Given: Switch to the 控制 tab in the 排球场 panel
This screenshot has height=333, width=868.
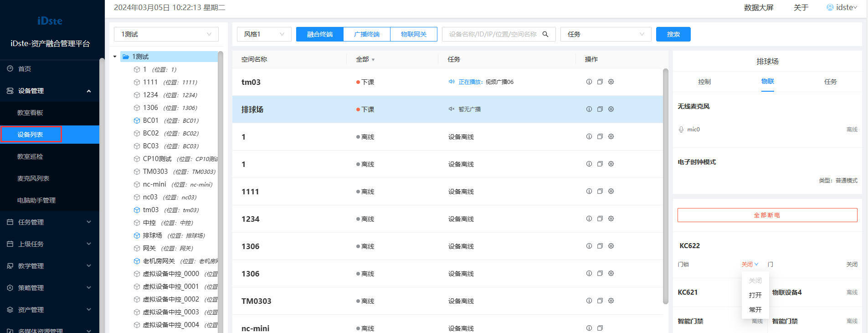Looking at the screenshot, I should pos(704,82).
